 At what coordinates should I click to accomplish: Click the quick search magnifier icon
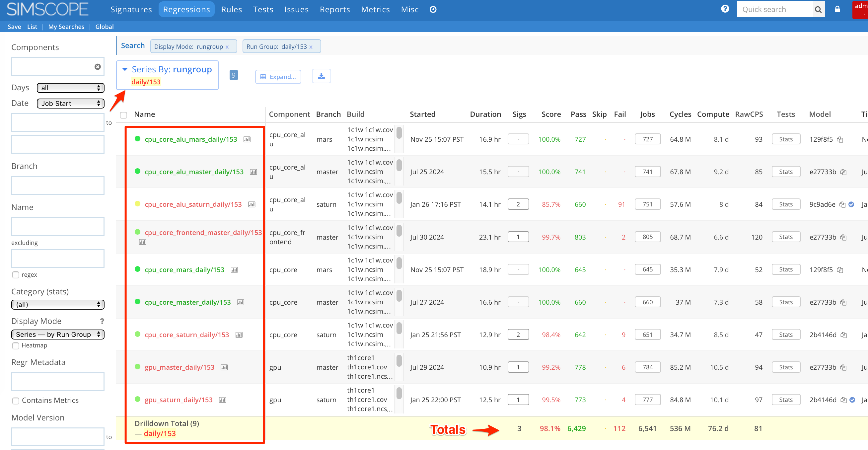pyautogui.click(x=818, y=9)
